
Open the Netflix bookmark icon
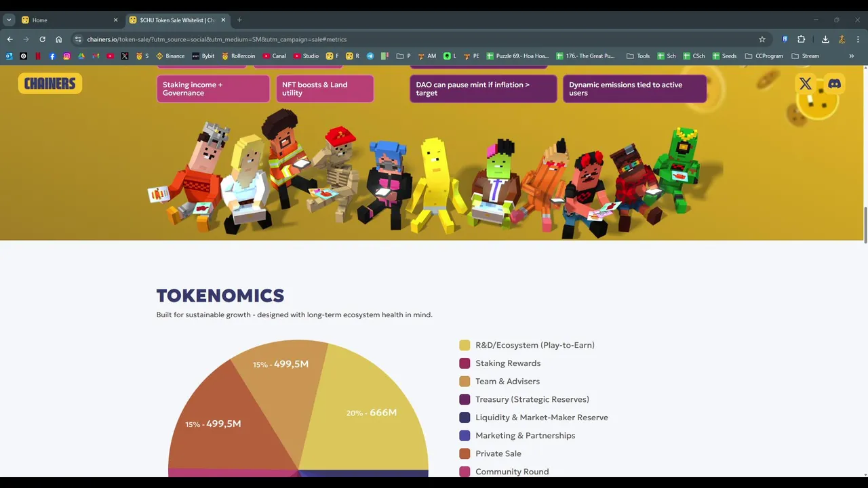coord(38,56)
